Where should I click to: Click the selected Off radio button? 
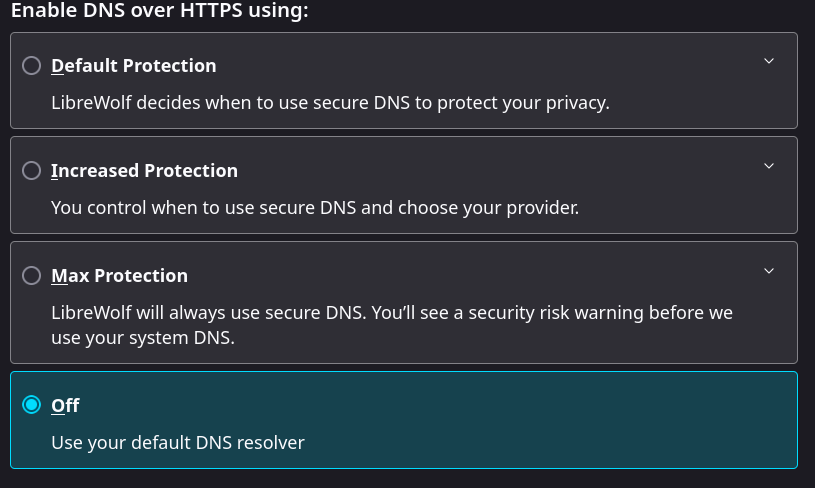point(32,405)
